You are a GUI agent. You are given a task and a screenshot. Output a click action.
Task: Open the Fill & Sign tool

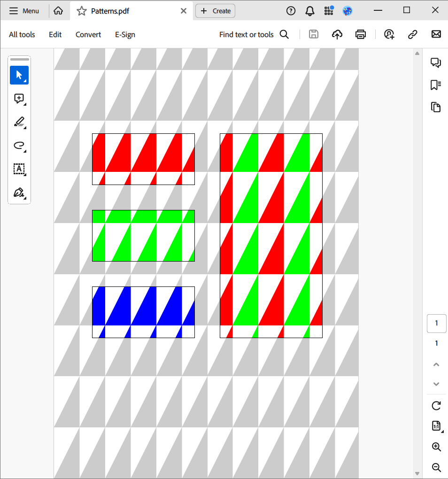pyautogui.click(x=19, y=193)
